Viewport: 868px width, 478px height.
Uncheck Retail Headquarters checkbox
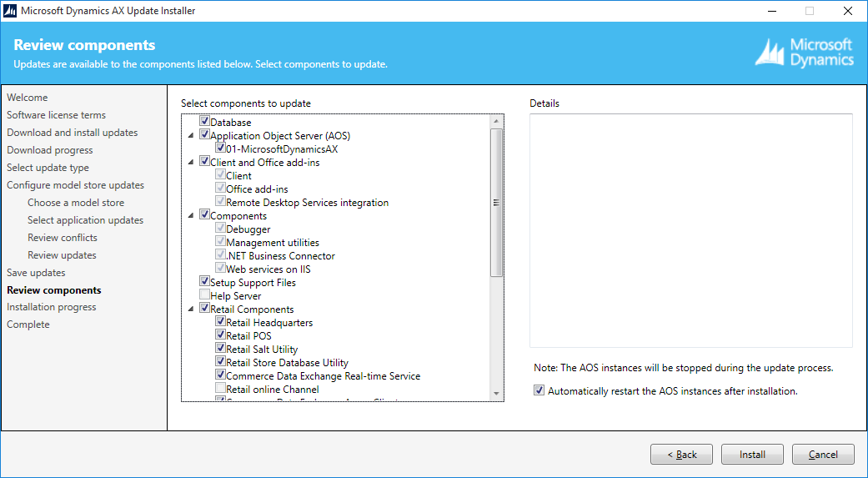click(220, 321)
